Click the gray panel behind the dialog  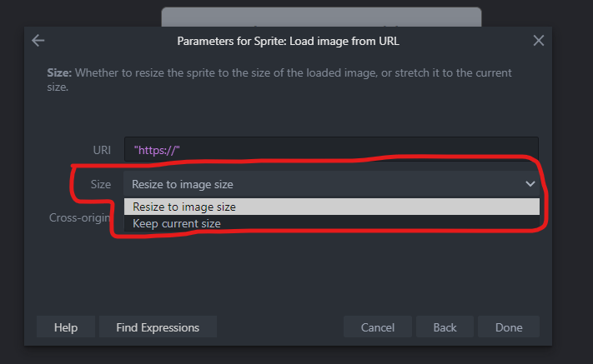[321, 17]
